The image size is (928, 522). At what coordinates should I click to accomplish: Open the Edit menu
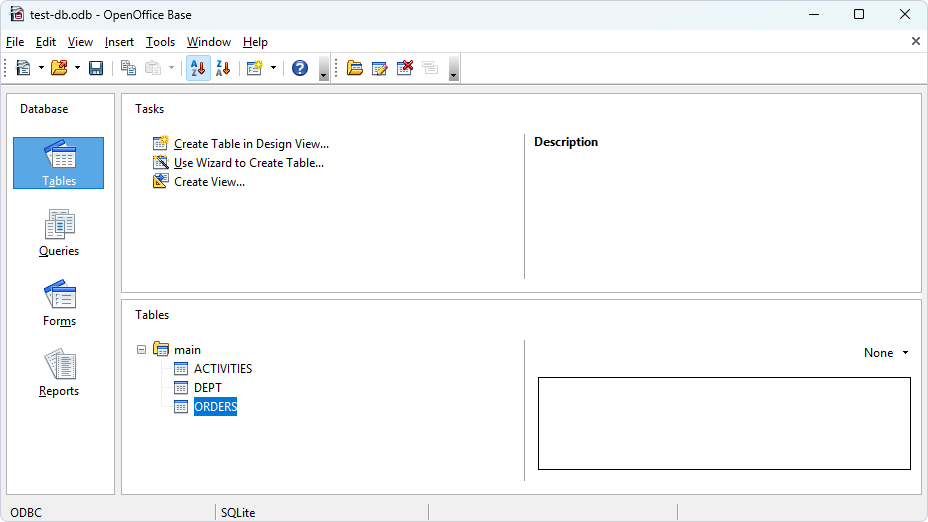(x=46, y=42)
